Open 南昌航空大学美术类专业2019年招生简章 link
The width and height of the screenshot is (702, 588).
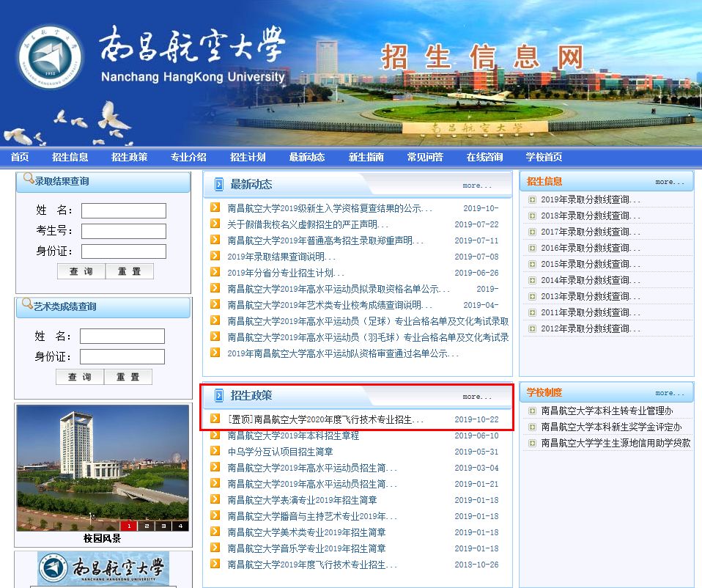tap(306, 532)
